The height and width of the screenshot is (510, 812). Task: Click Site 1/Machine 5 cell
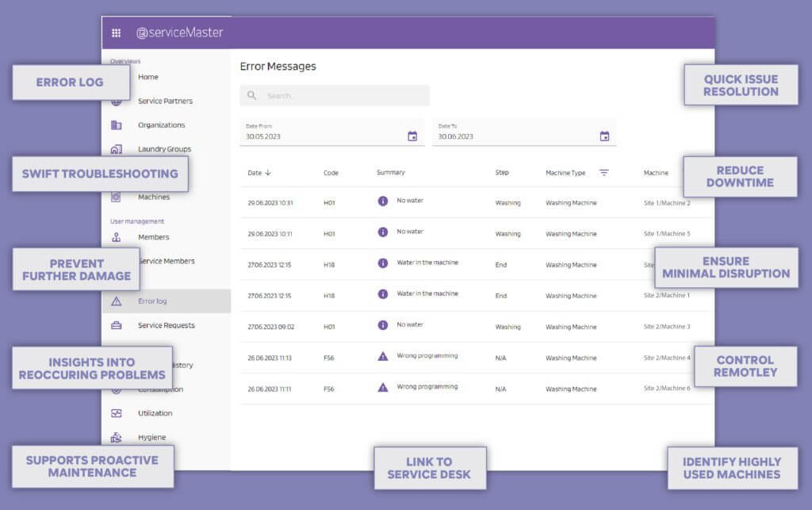(666, 233)
